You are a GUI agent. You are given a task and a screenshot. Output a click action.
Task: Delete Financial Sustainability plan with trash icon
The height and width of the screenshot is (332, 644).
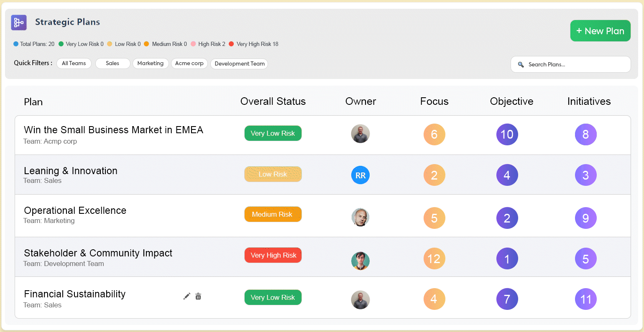point(198,296)
